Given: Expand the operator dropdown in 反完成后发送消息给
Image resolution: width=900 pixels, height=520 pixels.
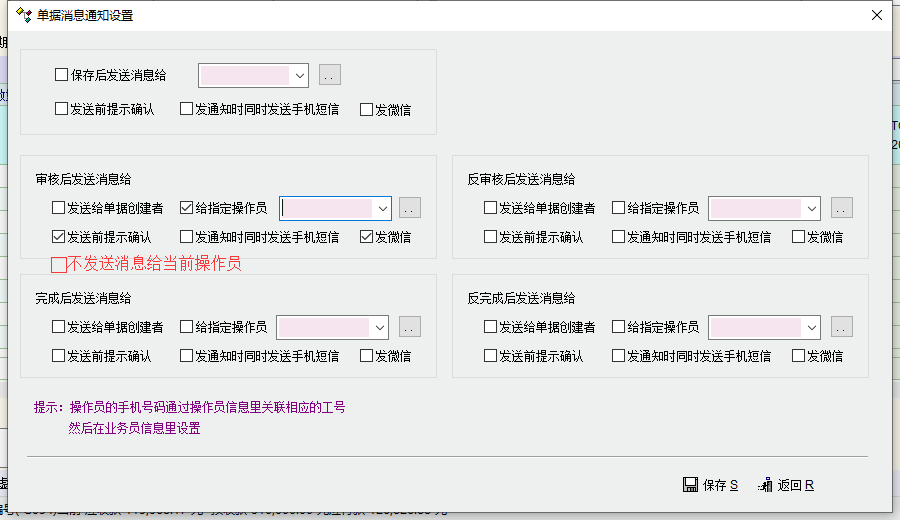Looking at the screenshot, I should [812, 327].
